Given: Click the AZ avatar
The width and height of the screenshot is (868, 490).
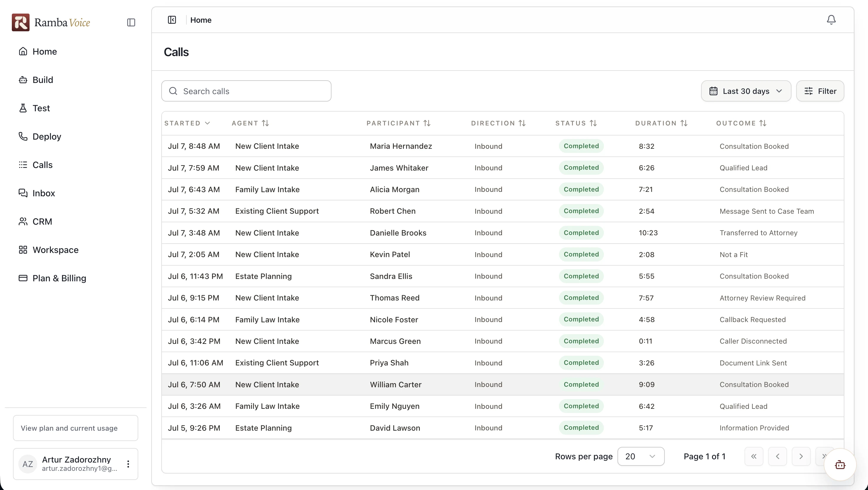Looking at the screenshot, I should pos(28,464).
